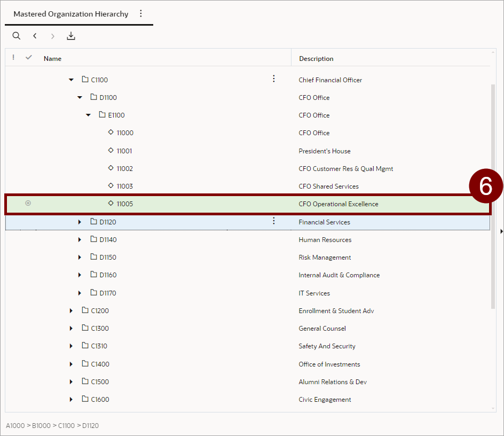This screenshot has height=436, width=504.
Task: Expand the C1200 Enrollment node
Action: click(x=72, y=311)
